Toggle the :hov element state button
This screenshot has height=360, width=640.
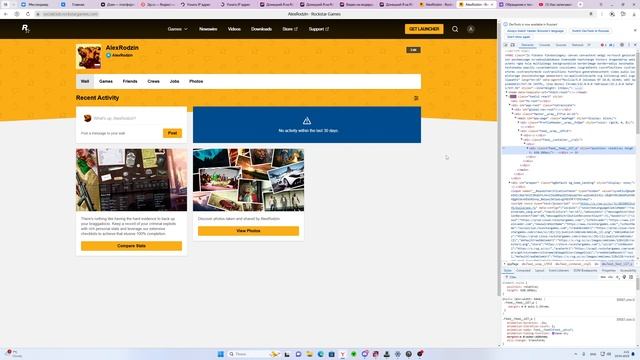[x=602, y=277]
